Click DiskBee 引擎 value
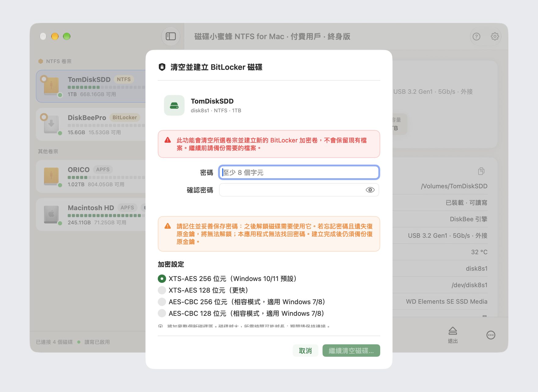Viewport: 538px width, 392px height. click(469, 219)
